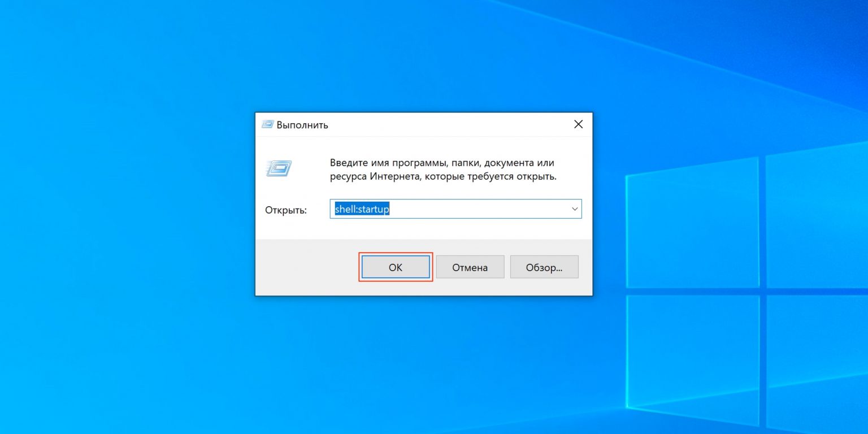Confirm with the OK button
This screenshot has height=434, width=868.
pyautogui.click(x=396, y=267)
